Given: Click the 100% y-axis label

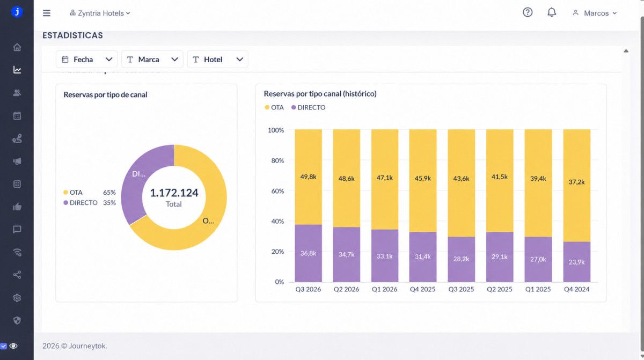Looking at the screenshot, I should click(x=276, y=130).
